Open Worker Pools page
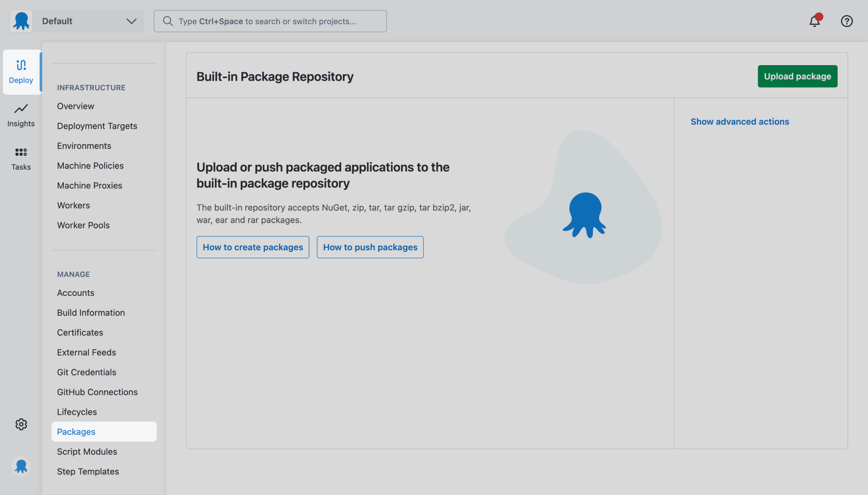Image resolution: width=868 pixels, height=495 pixels. (x=83, y=225)
